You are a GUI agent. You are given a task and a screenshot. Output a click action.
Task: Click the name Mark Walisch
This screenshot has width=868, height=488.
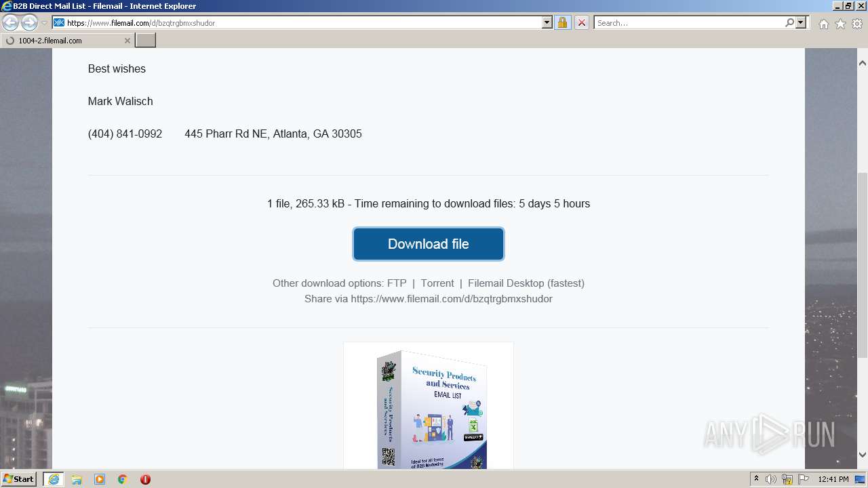(x=120, y=101)
